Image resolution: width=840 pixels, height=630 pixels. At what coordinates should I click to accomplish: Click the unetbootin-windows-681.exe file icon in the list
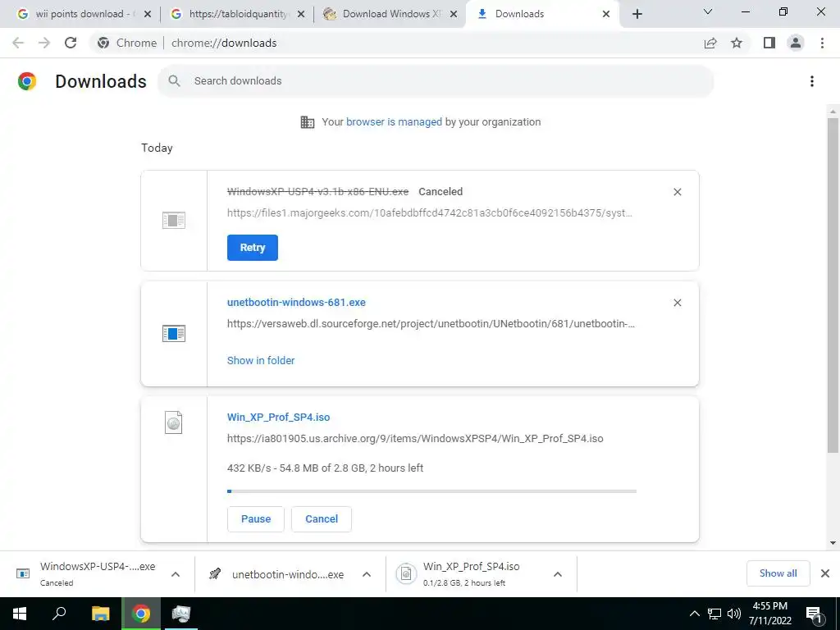coord(174,333)
